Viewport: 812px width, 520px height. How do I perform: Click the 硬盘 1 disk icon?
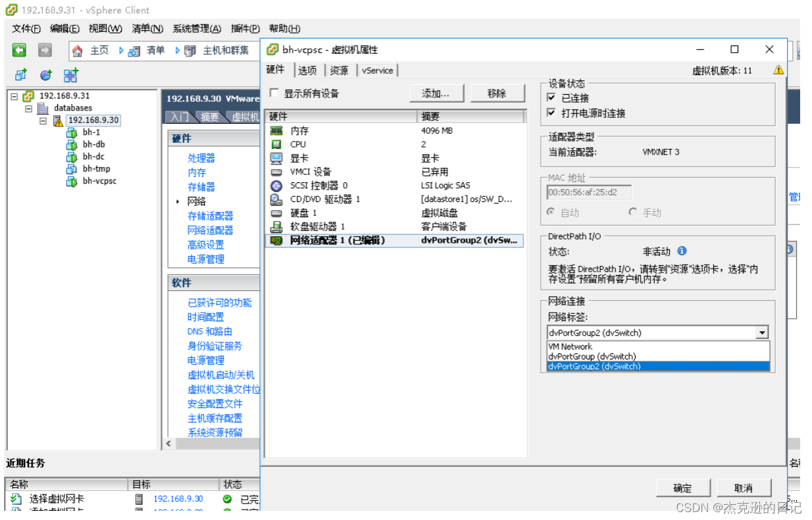pos(277,213)
